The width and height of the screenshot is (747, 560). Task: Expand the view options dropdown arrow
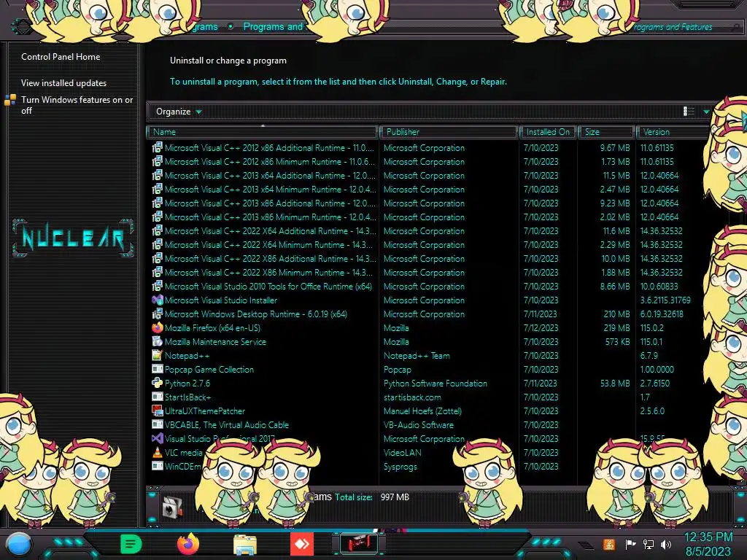pos(706,112)
